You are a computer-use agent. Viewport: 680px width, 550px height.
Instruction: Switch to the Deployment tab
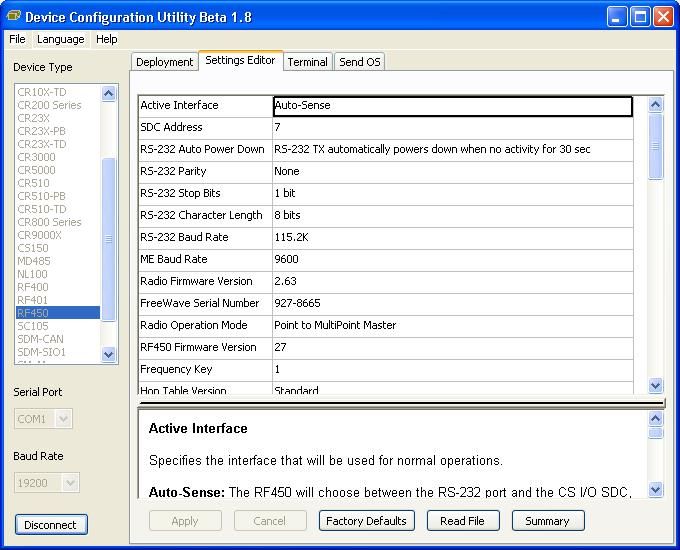click(164, 62)
